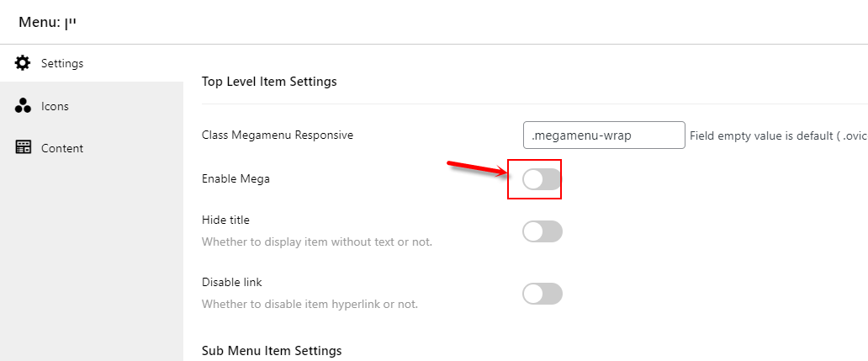Select the Sub Menu Item Settings heading
This screenshot has height=361, width=868.
[x=272, y=350]
